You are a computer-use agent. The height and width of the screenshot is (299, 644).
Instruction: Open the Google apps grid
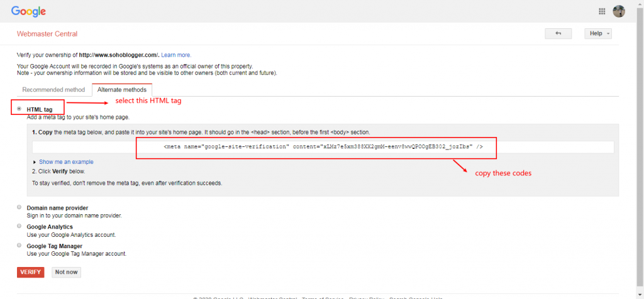602,11
